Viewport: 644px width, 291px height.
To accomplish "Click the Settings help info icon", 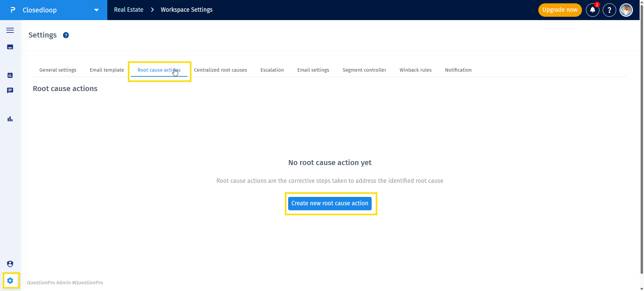I will (66, 35).
